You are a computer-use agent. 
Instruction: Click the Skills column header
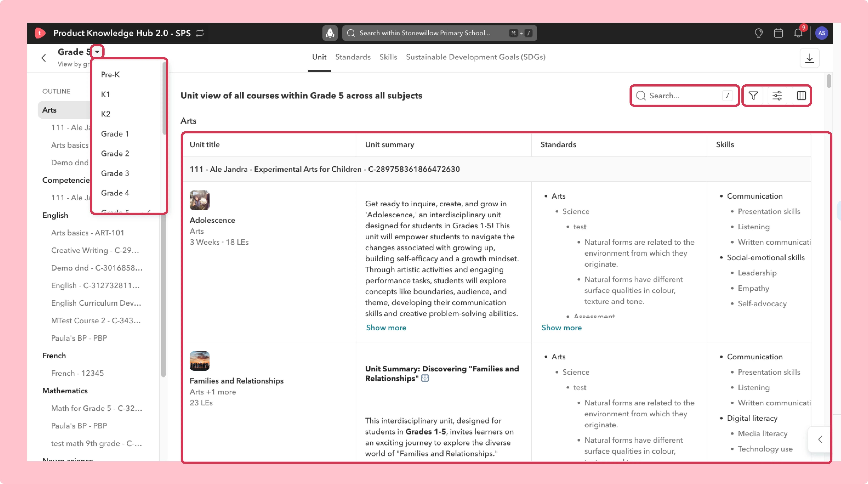click(725, 145)
